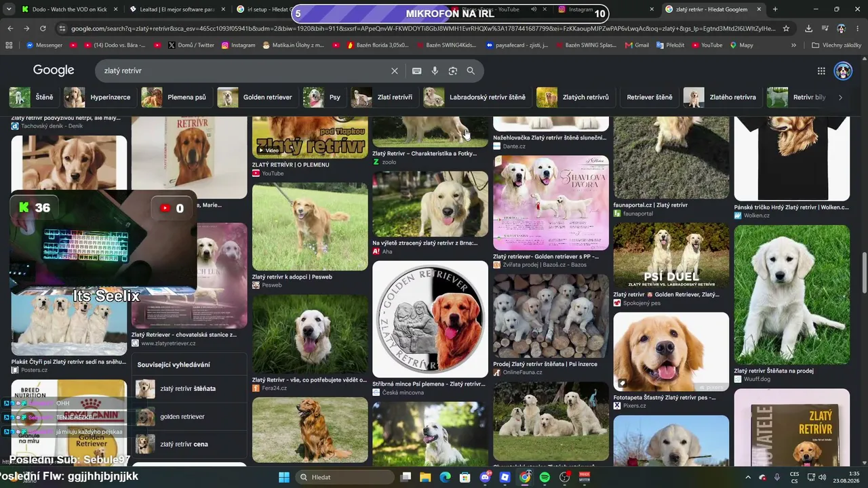Screen dimensions: 868x488
Task: Open Chrome downloads
Action: (808, 28)
